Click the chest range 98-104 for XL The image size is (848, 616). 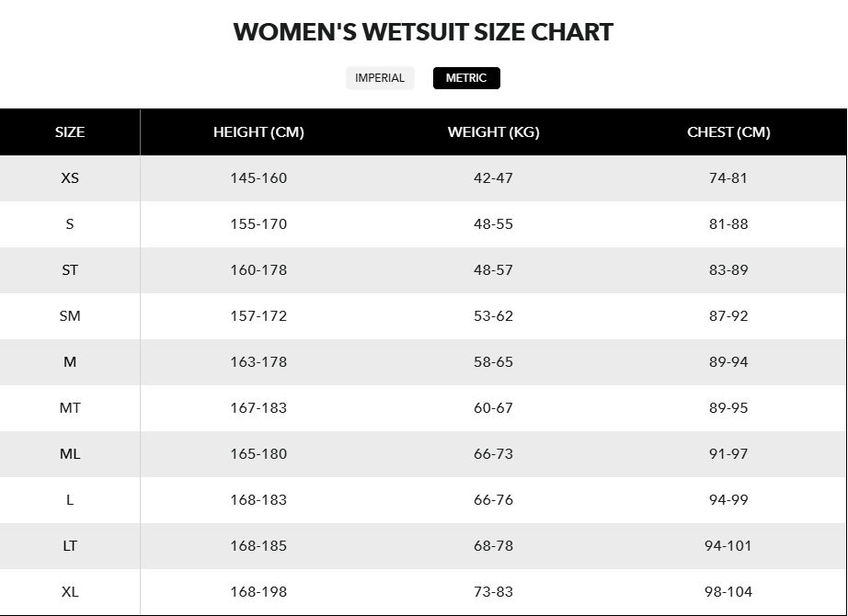point(728,591)
